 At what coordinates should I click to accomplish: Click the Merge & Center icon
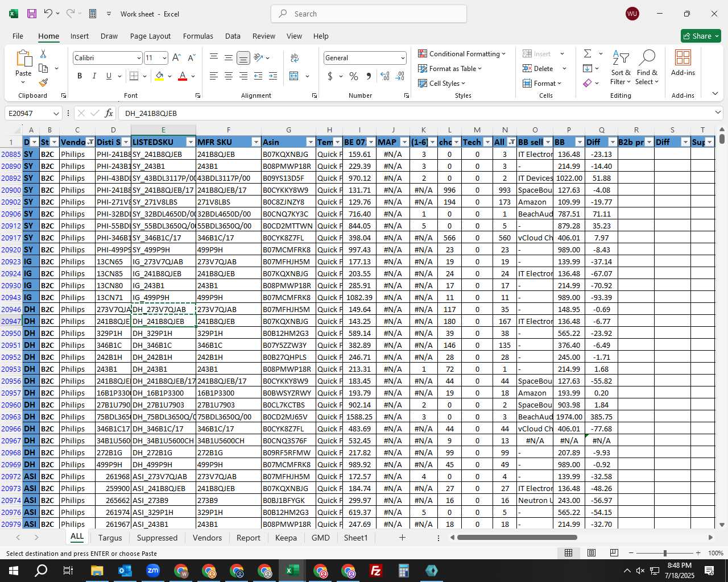[294, 76]
